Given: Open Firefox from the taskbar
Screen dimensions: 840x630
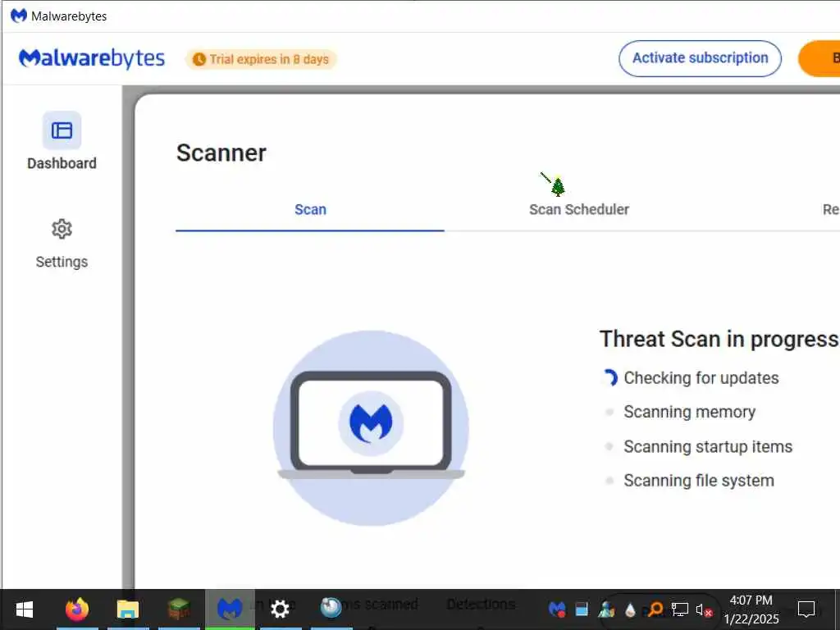Looking at the screenshot, I should tap(76, 609).
